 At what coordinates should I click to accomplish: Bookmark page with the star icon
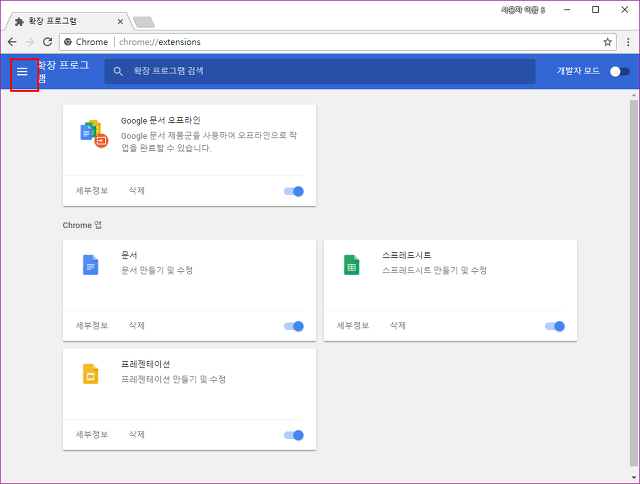(607, 42)
